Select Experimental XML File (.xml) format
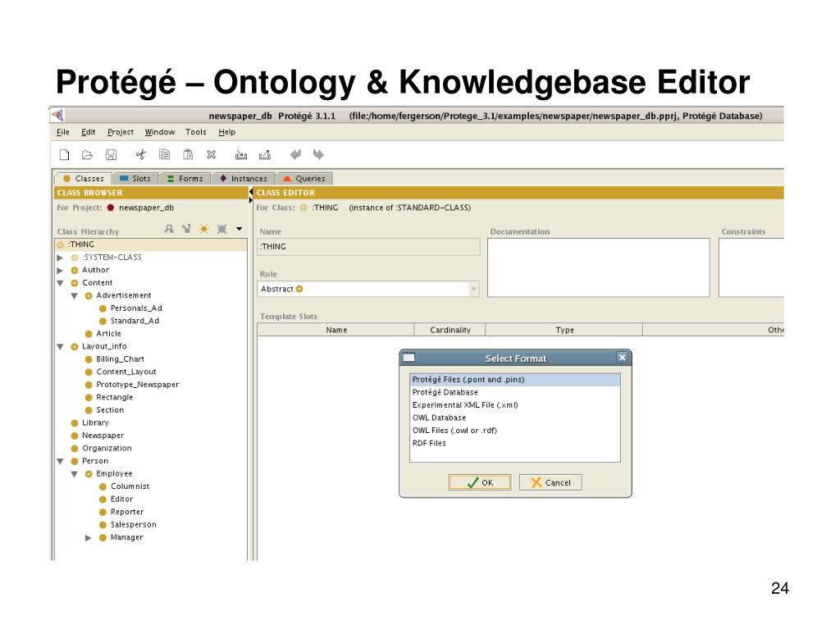 coord(515,405)
